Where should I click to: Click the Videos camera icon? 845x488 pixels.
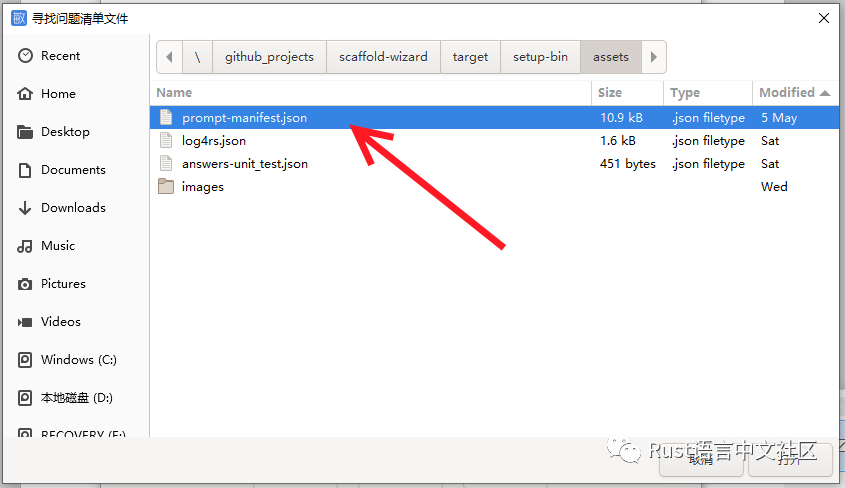[25, 322]
